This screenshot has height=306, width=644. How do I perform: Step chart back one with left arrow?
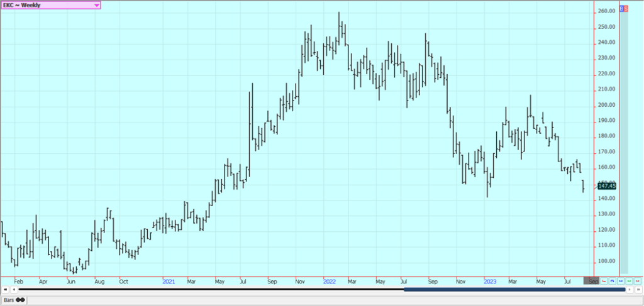14,290
